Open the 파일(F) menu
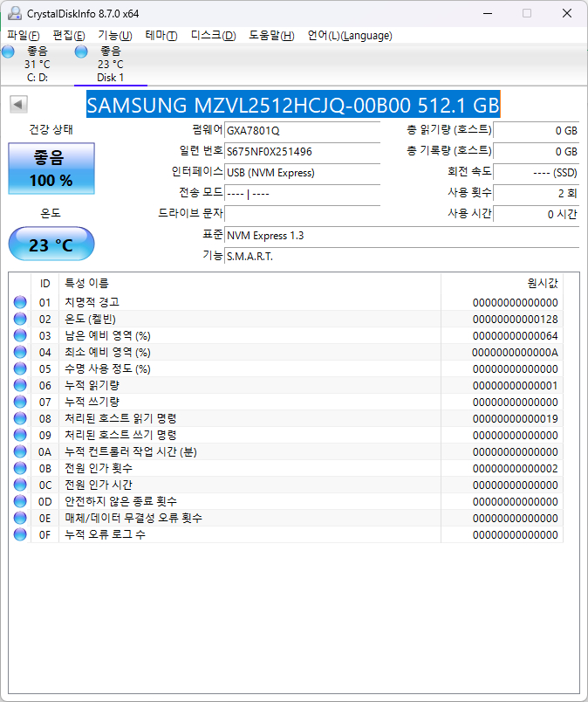The image size is (588, 702). point(24,36)
